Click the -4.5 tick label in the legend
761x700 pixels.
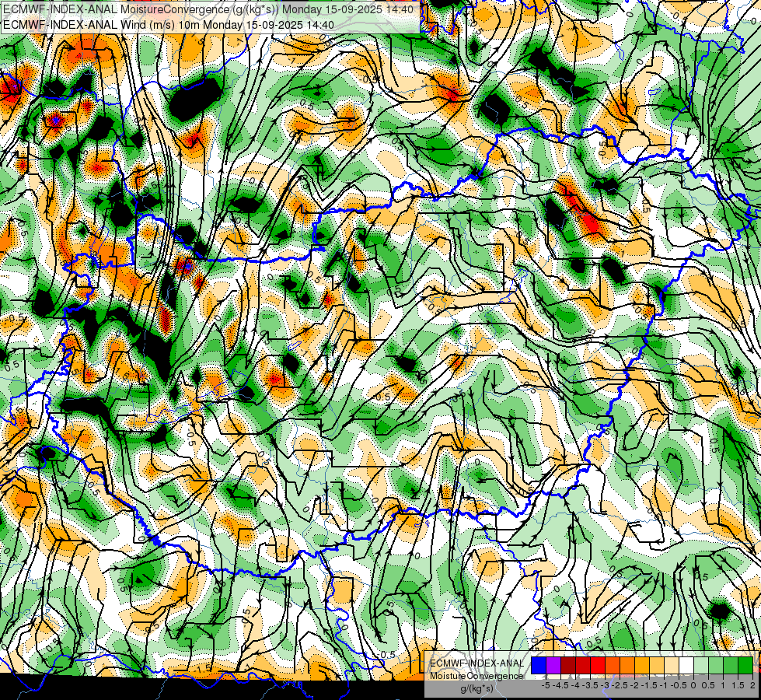click(561, 685)
